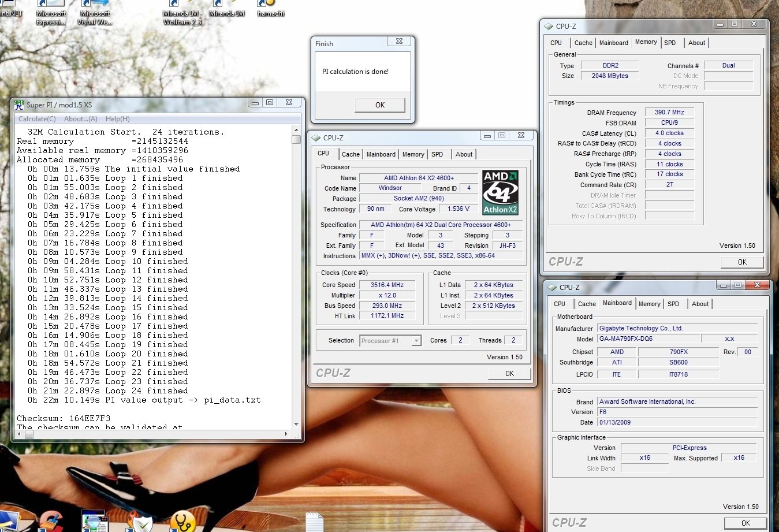This screenshot has width=779, height=532.
Task: Switch to Memory tab in the CPU window
Action: pos(413,154)
